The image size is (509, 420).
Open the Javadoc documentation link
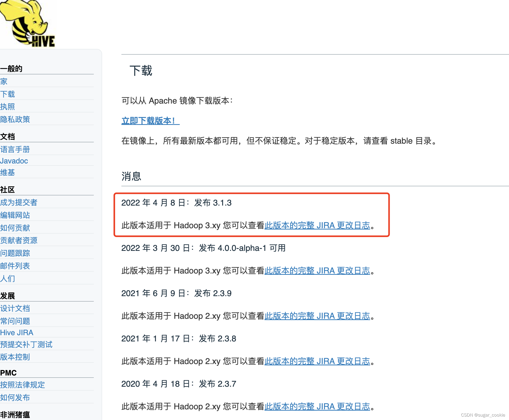click(x=14, y=161)
